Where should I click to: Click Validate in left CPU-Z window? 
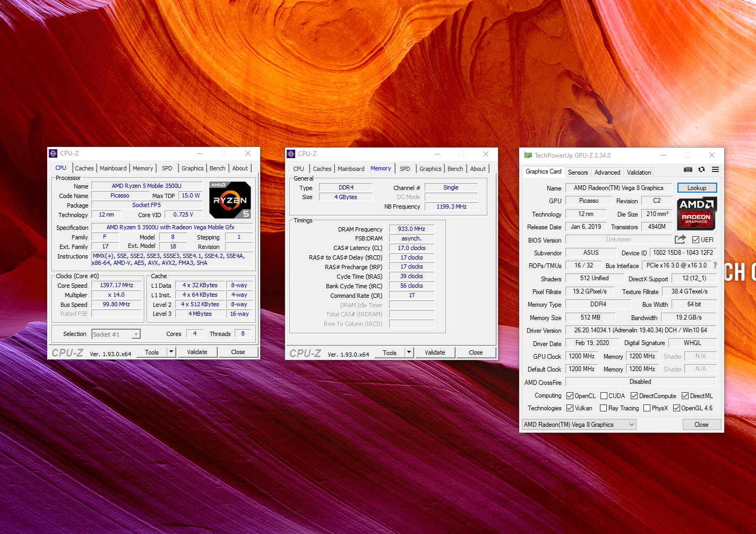[197, 352]
